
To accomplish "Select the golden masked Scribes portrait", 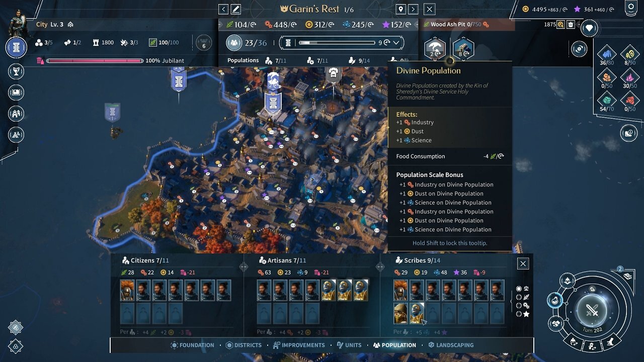I will pyautogui.click(x=401, y=313).
